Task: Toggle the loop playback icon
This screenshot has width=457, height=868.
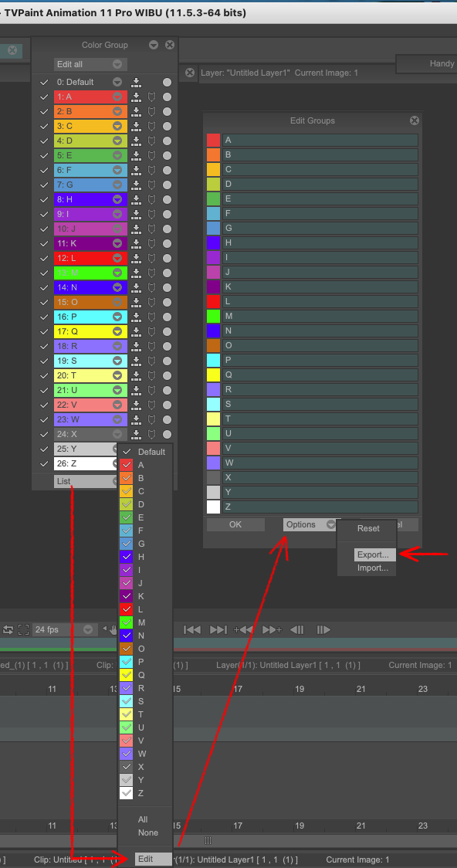Action: 8,629
